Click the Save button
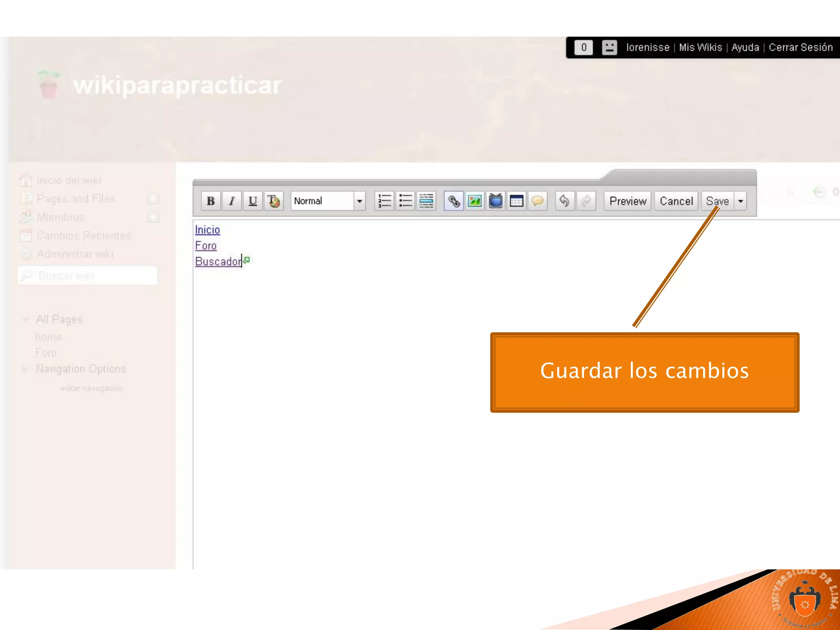840x630 pixels. pos(717,201)
